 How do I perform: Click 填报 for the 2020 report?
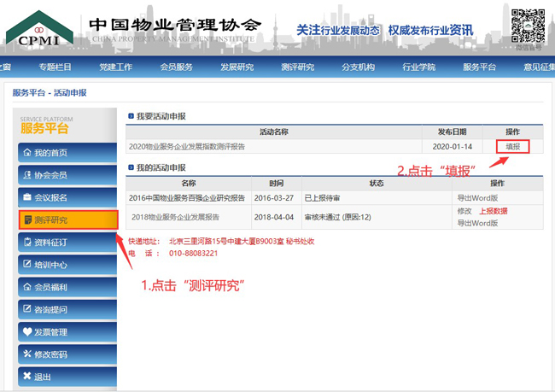(512, 146)
